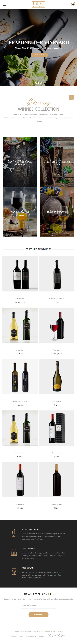Open the Order Tracking footer link
Image resolution: width=77 pixels, height=644 pixels.
pos(31,636)
